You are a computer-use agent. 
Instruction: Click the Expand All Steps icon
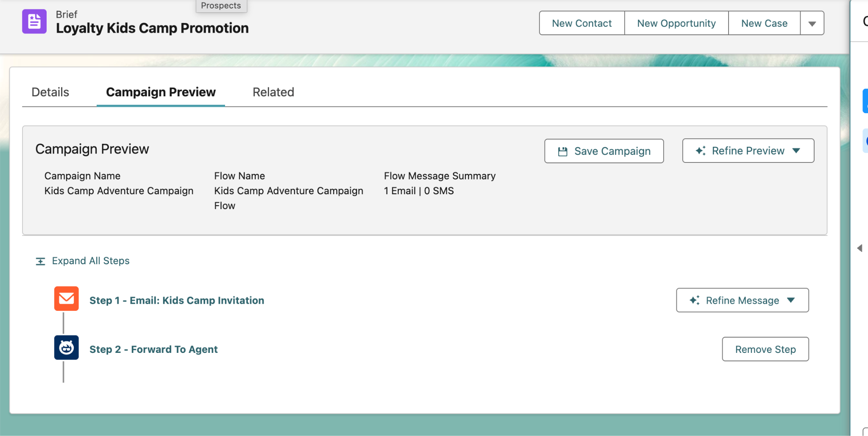[x=40, y=261]
